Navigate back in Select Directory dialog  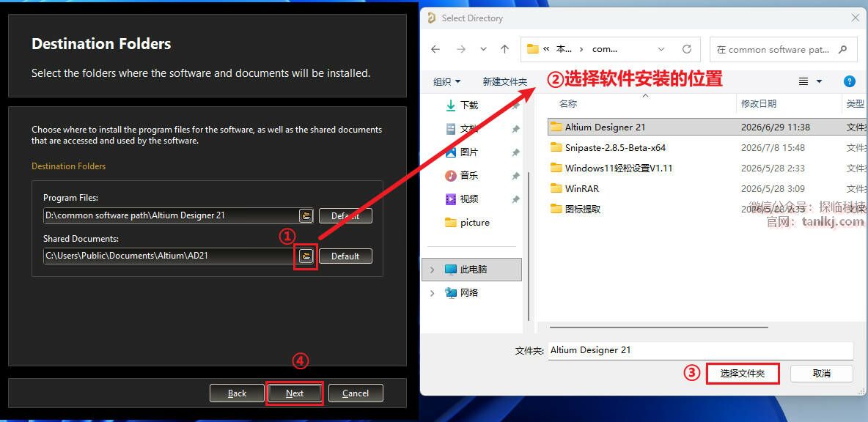tap(435, 49)
